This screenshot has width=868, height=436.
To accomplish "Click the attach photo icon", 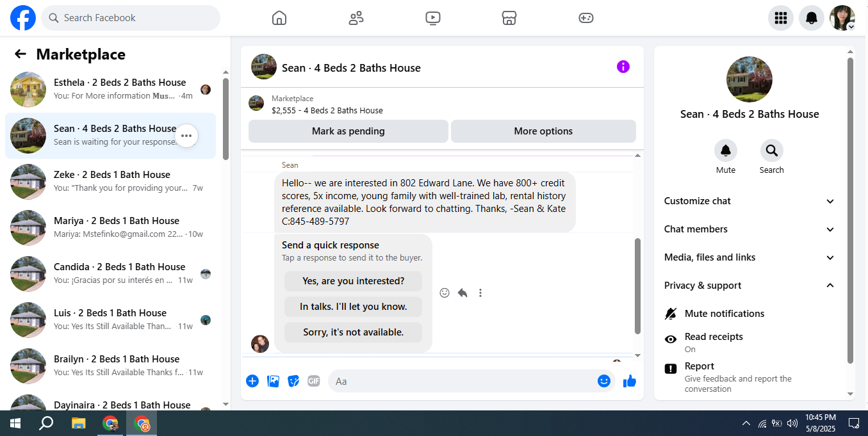I will tap(273, 381).
